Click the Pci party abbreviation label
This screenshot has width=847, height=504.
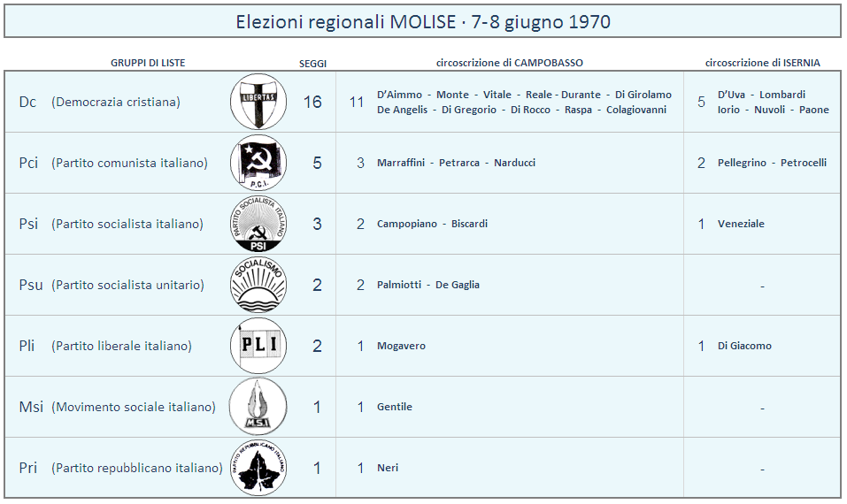tap(28, 163)
